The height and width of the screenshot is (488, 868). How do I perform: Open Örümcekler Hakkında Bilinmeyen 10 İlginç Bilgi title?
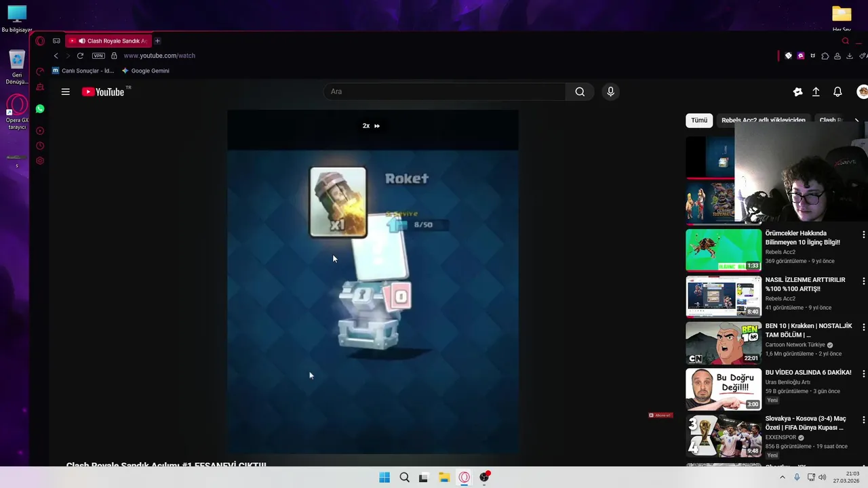[x=803, y=237]
